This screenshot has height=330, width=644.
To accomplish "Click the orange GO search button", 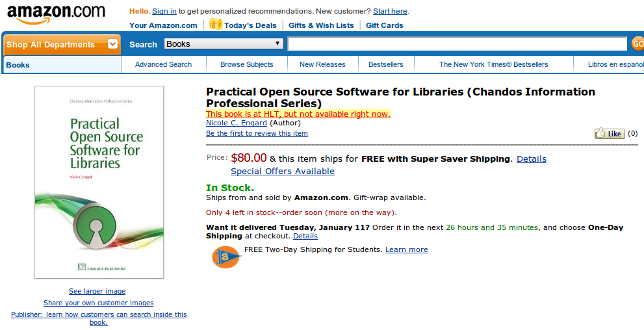I will pos(638,44).
